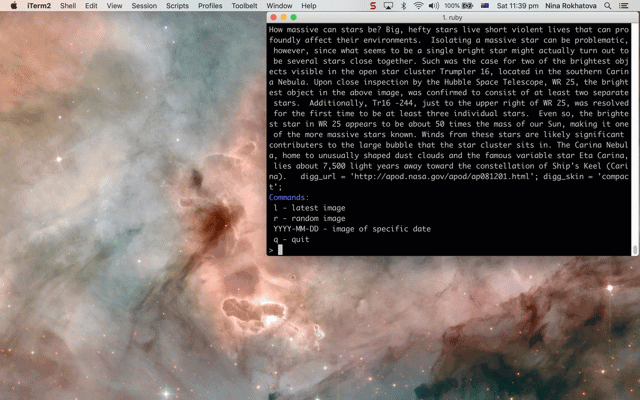Viewport: 640px width, 400px height.
Task: Click the '1. ruby' window title
Action: point(452,18)
